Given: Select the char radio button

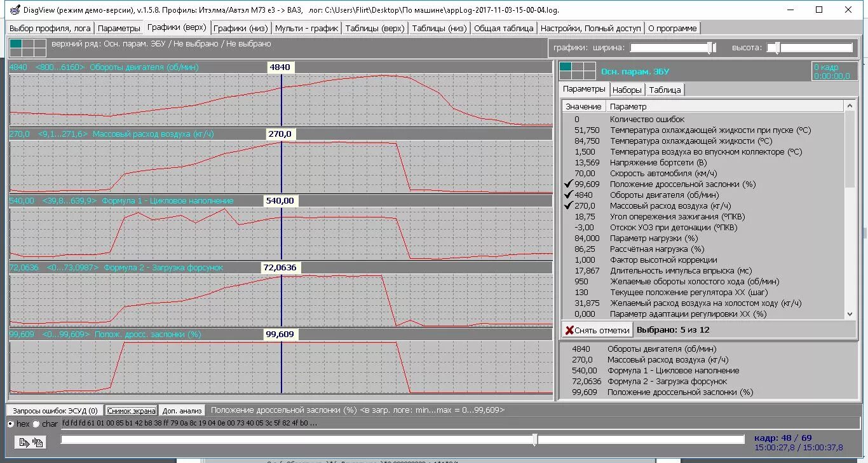Looking at the screenshot, I should tap(36, 424).
